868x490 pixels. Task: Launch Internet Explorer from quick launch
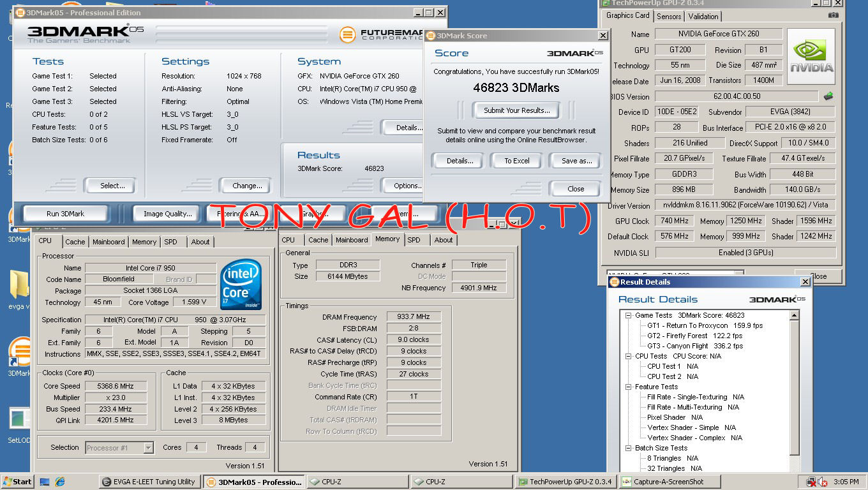coord(60,482)
